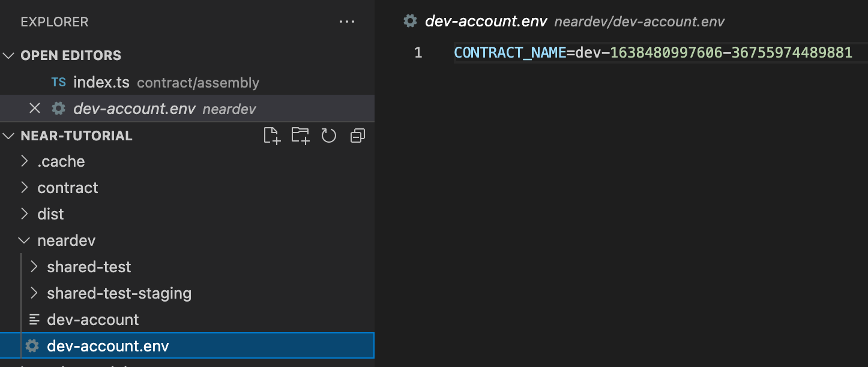Create a new file in NEAR-TUTORIAL
868x367 pixels.
[x=271, y=136]
